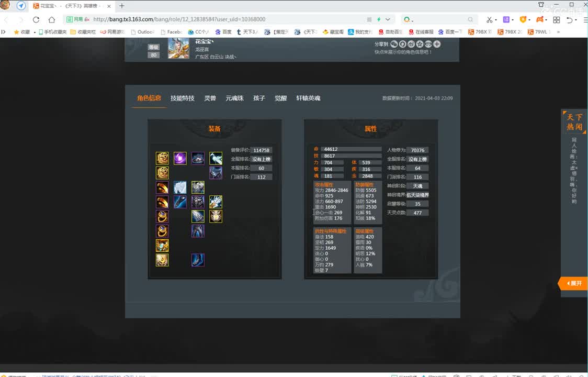The width and height of the screenshot is (588, 377).
Task: Open the 网易游戏 bookmark
Action: pos(112,32)
